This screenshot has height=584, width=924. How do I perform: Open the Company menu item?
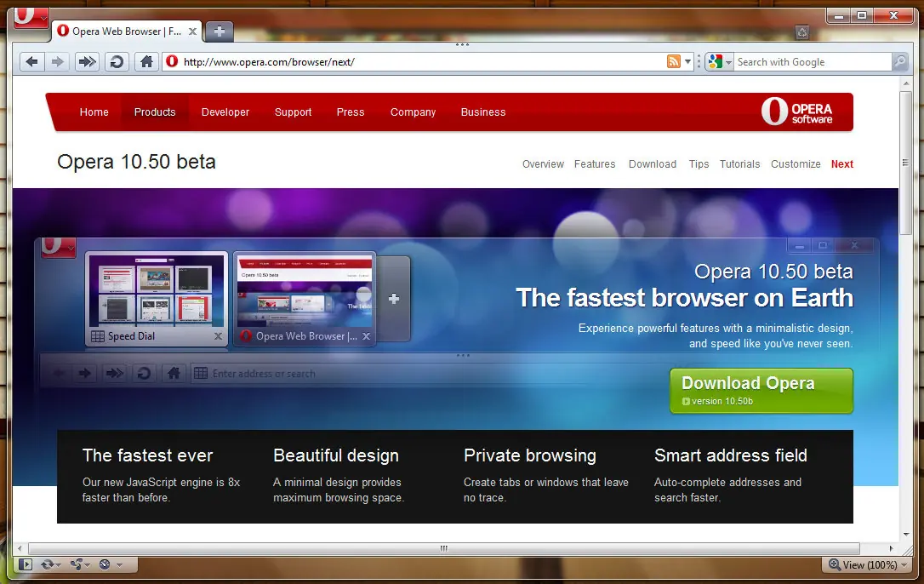(x=414, y=112)
